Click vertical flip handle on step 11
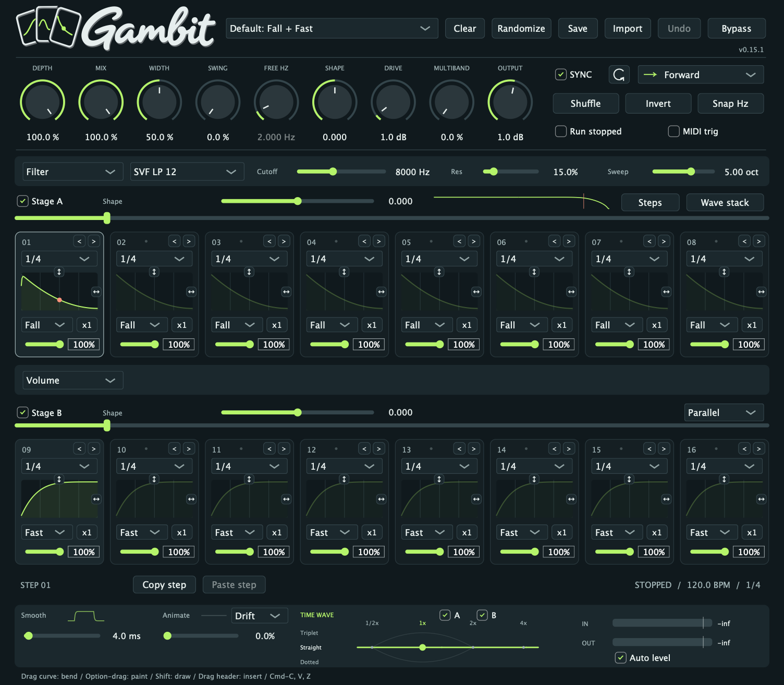The height and width of the screenshot is (685, 784). tap(249, 479)
